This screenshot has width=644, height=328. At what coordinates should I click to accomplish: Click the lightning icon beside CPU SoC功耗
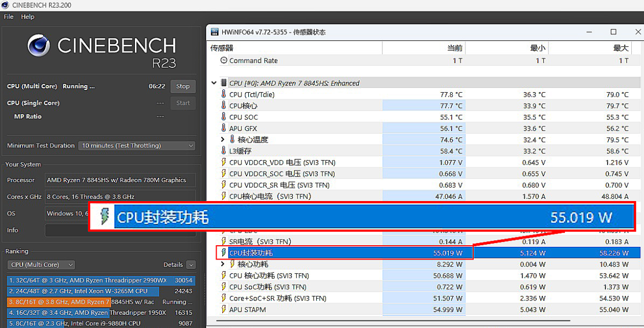pos(224,287)
